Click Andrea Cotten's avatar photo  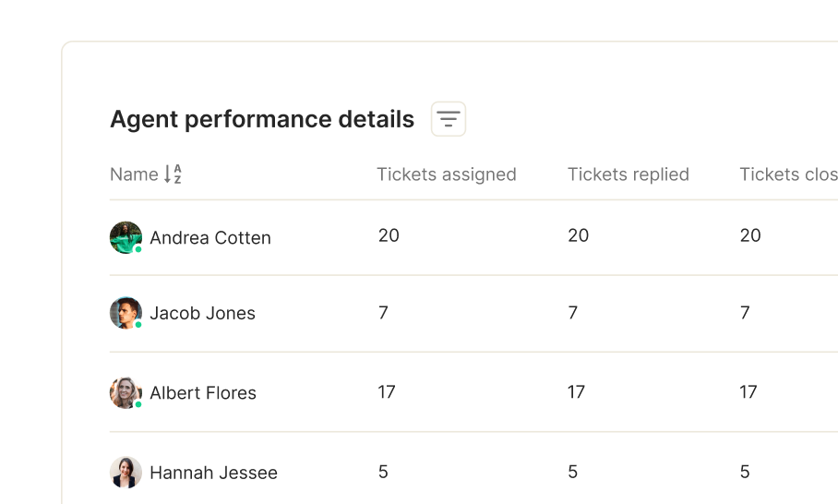tap(126, 237)
